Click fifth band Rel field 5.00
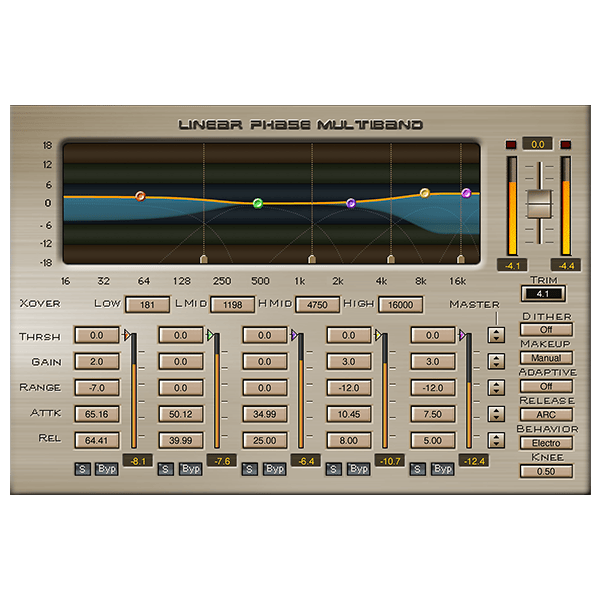Image resolution: width=600 pixels, height=600 pixels. (x=433, y=440)
